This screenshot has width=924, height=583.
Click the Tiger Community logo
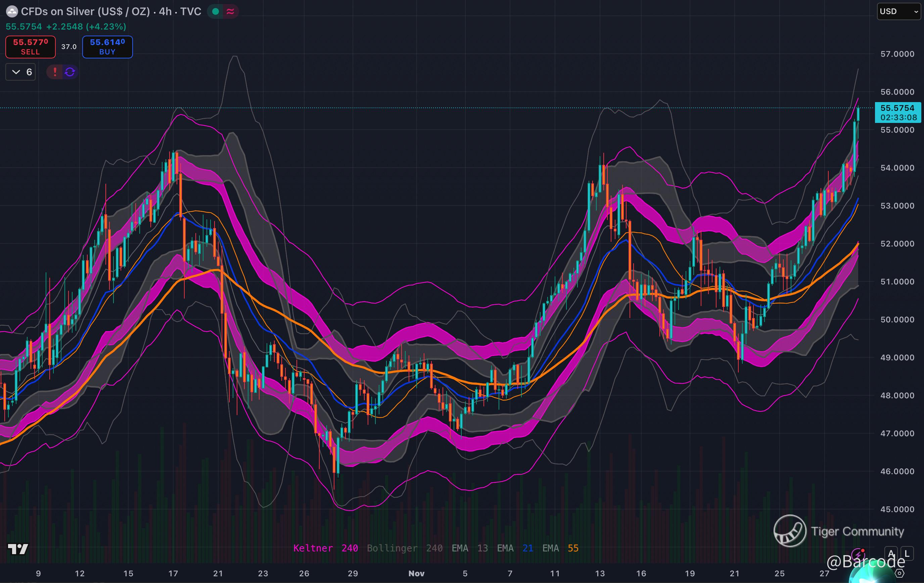(x=790, y=531)
